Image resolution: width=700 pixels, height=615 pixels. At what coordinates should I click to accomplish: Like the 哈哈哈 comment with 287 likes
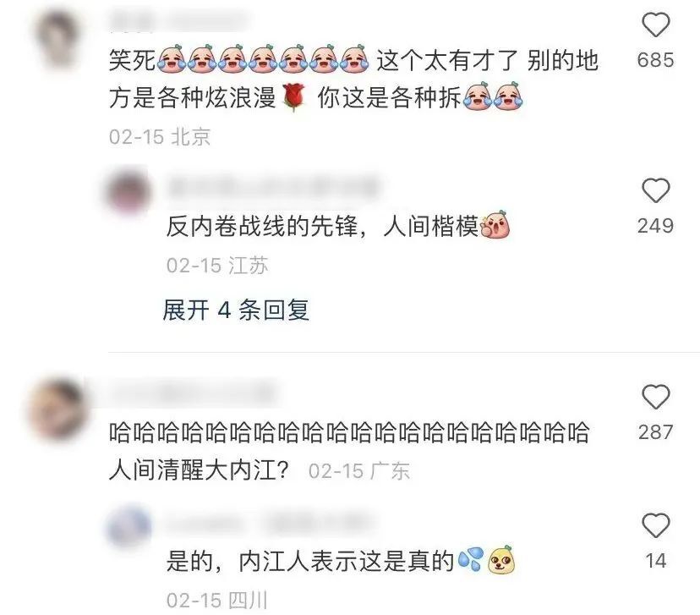pyautogui.click(x=655, y=397)
